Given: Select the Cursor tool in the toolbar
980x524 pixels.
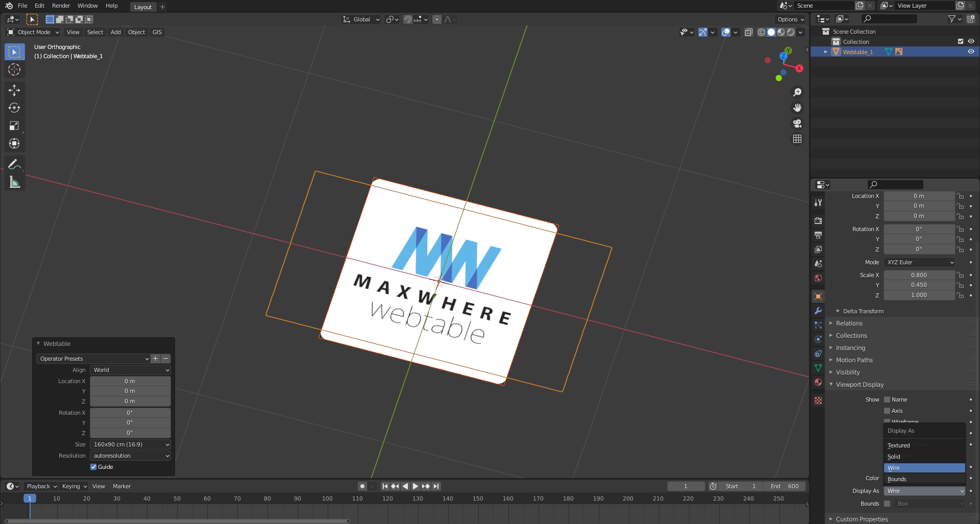Looking at the screenshot, I should click(14, 69).
